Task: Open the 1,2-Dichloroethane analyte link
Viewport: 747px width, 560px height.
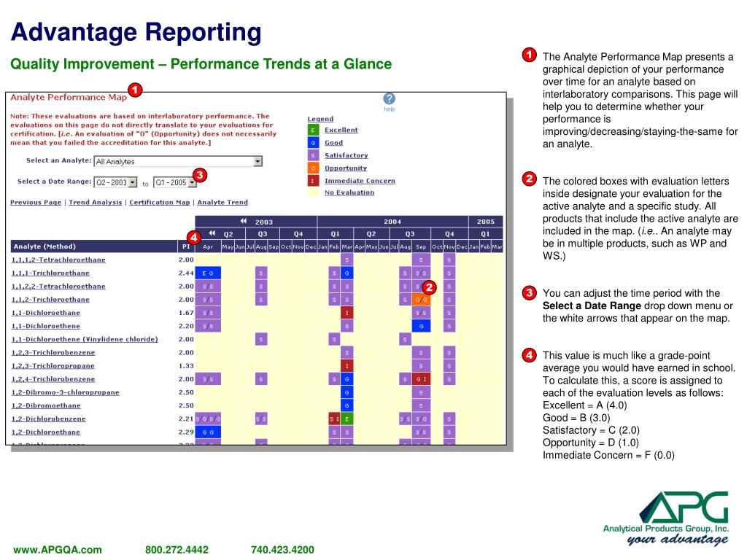Action: coord(46,432)
